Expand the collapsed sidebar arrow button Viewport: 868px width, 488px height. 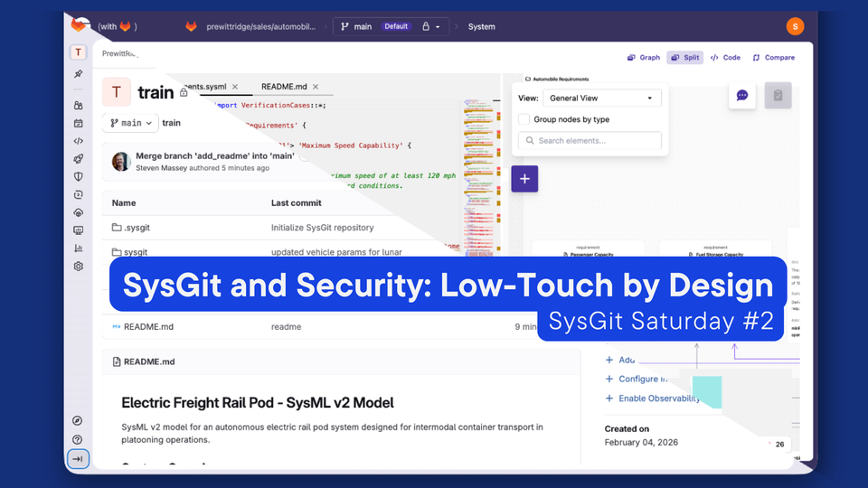pyautogui.click(x=78, y=459)
